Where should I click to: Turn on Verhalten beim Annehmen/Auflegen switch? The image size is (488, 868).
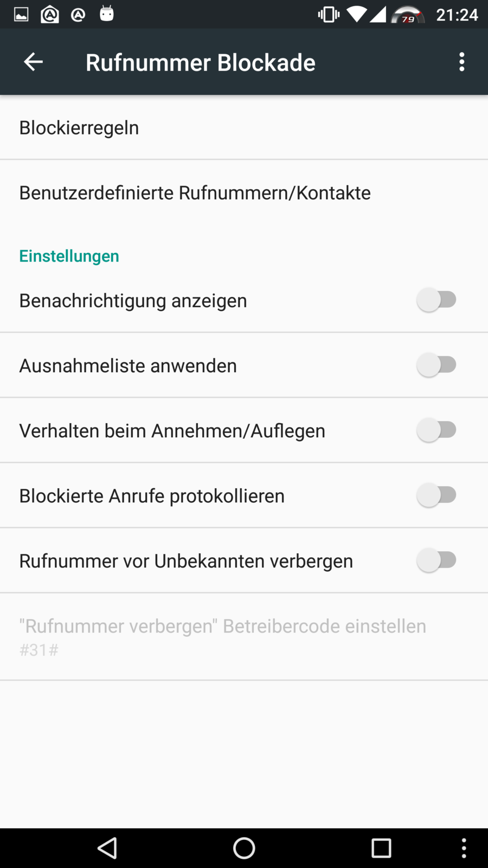tap(436, 430)
